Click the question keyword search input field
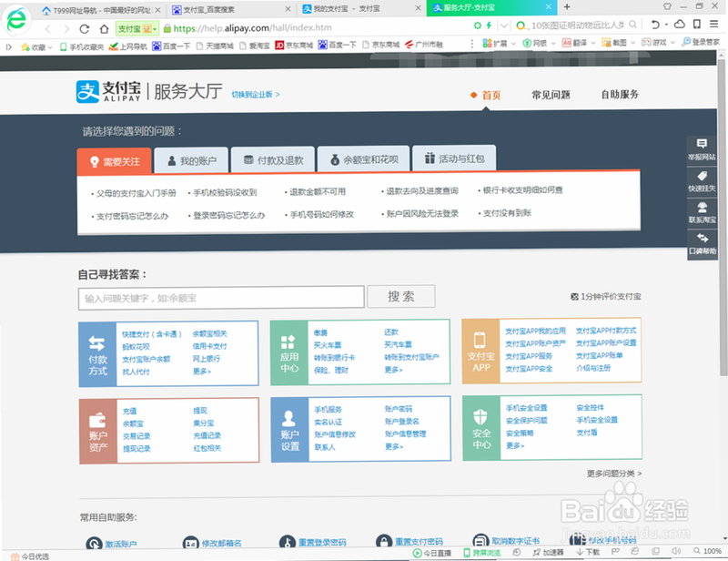The height and width of the screenshot is (561, 728). point(221,298)
